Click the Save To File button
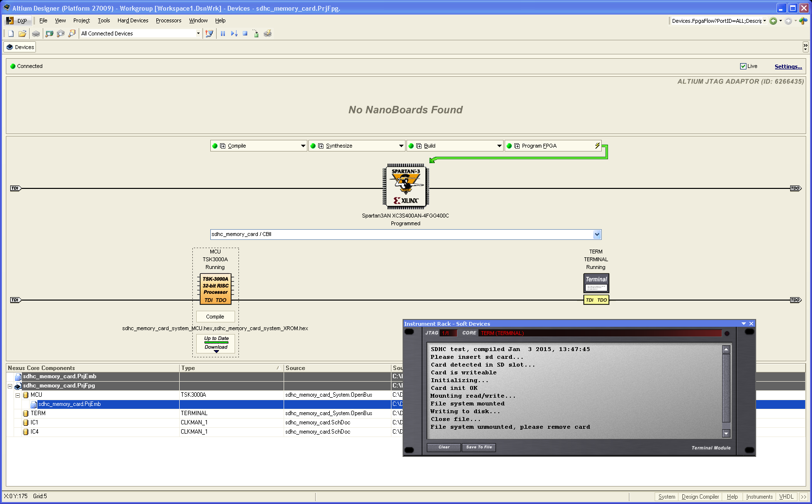This screenshot has width=812, height=504. [479, 447]
